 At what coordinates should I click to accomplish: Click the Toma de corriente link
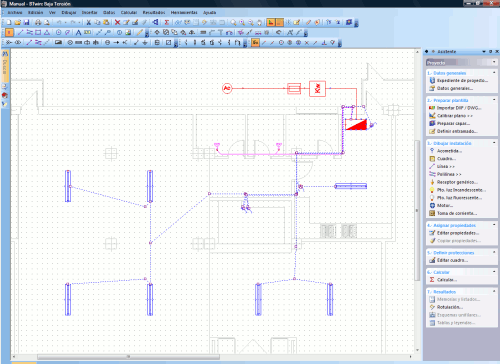click(457, 213)
